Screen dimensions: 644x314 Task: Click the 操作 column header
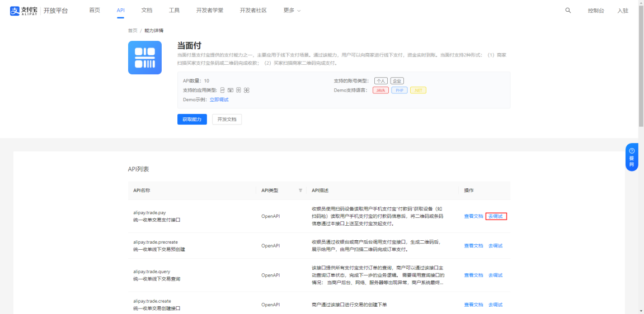469,190
